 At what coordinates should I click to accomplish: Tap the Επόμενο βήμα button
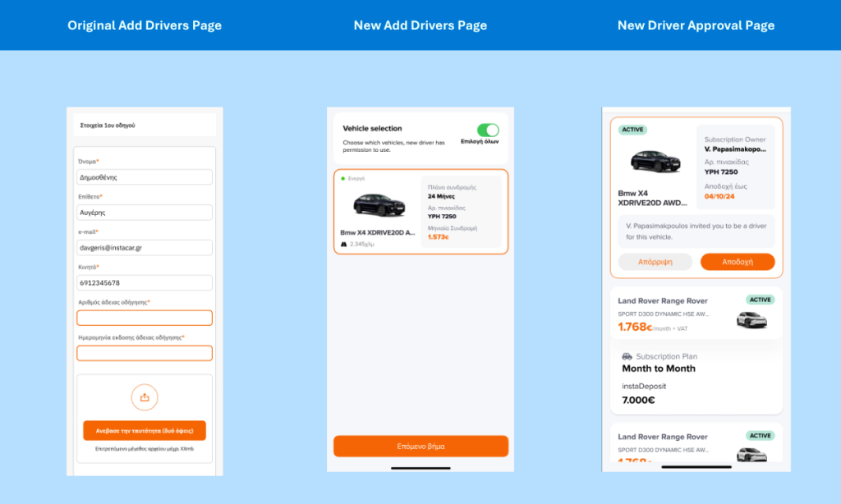click(x=420, y=446)
